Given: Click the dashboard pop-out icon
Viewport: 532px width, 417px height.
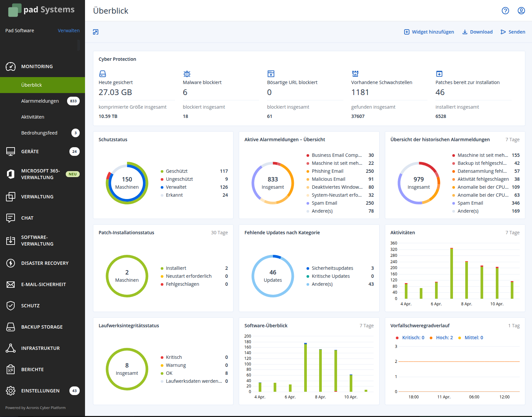Looking at the screenshot, I should 96,32.
